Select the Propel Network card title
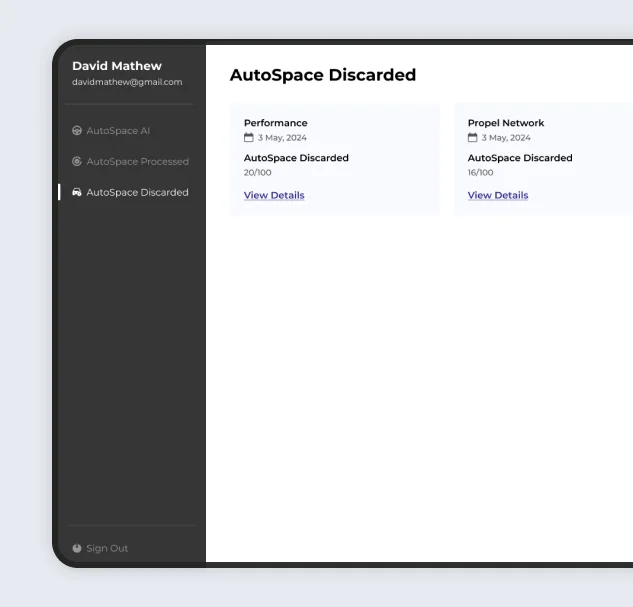The height and width of the screenshot is (607, 633). [x=506, y=123]
